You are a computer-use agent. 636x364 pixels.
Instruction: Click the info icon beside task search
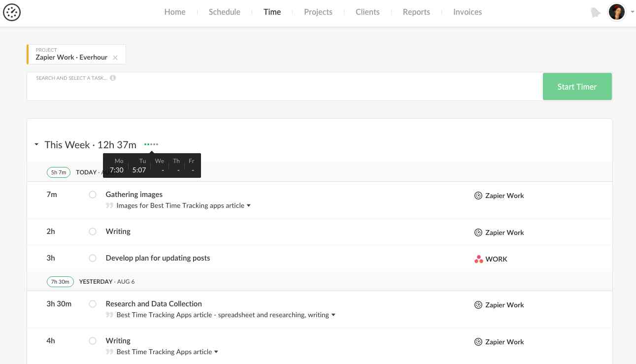coord(113,78)
